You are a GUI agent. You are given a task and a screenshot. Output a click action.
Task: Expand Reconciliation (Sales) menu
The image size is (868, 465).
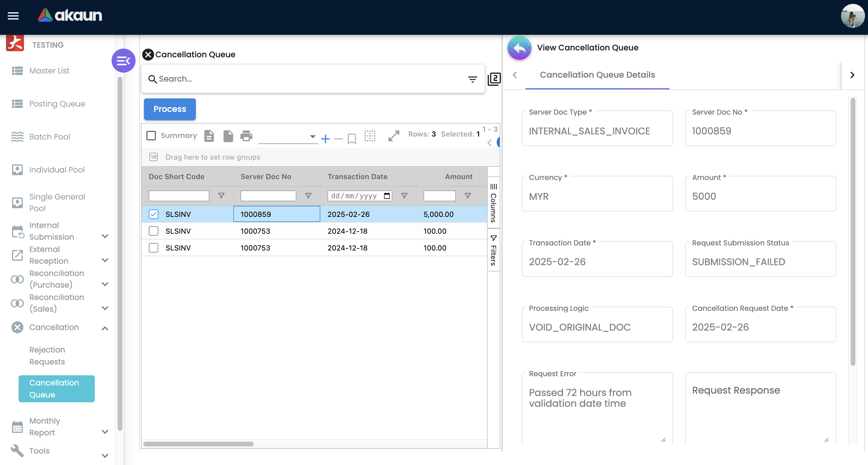pyautogui.click(x=105, y=308)
